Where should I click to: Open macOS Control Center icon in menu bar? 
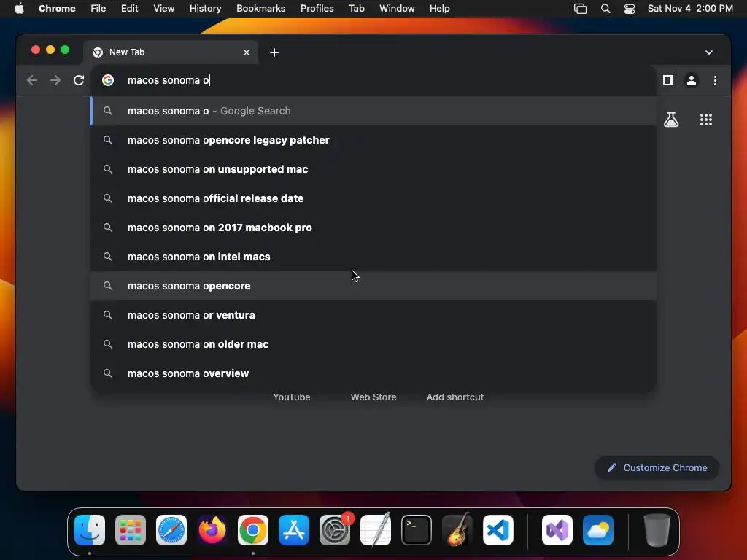click(630, 9)
